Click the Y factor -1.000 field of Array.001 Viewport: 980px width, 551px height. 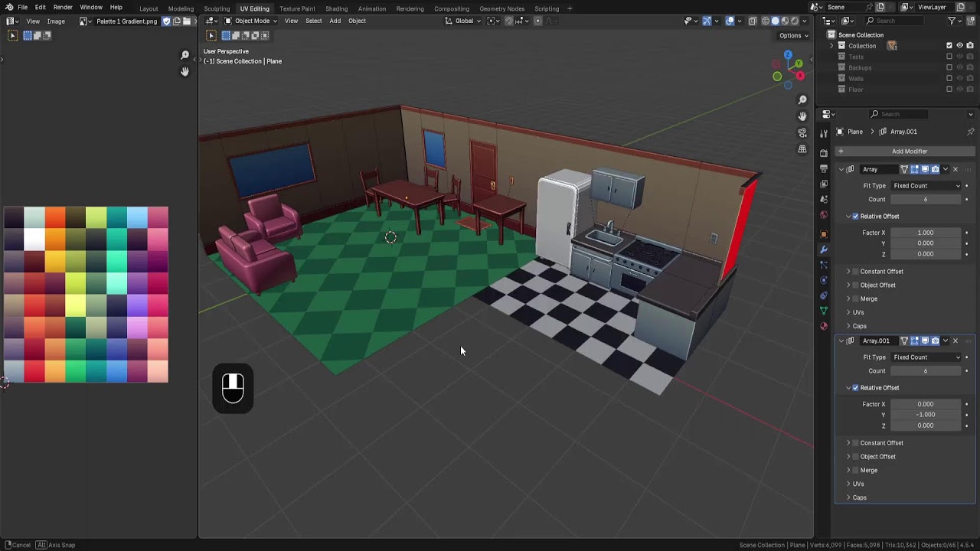click(x=926, y=415)
